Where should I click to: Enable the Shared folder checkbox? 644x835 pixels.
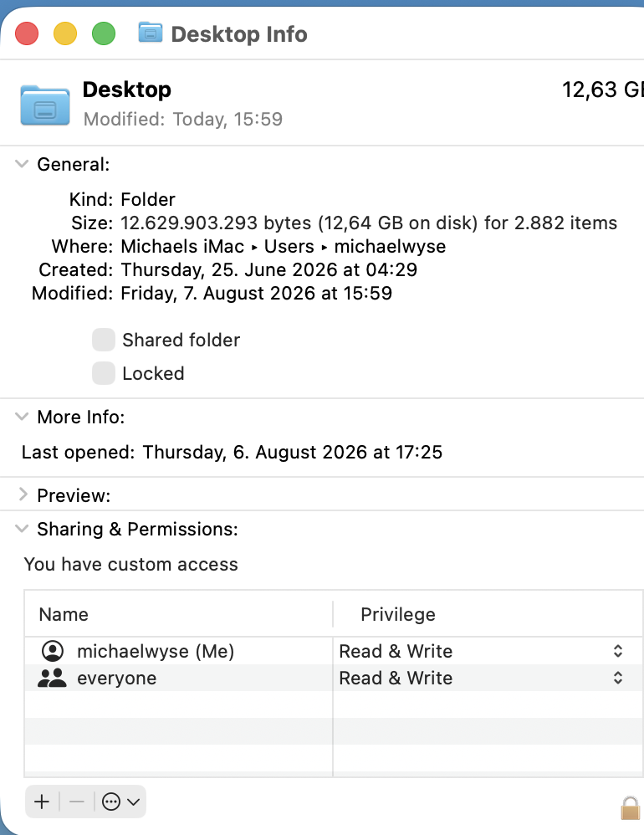point(103,340)
